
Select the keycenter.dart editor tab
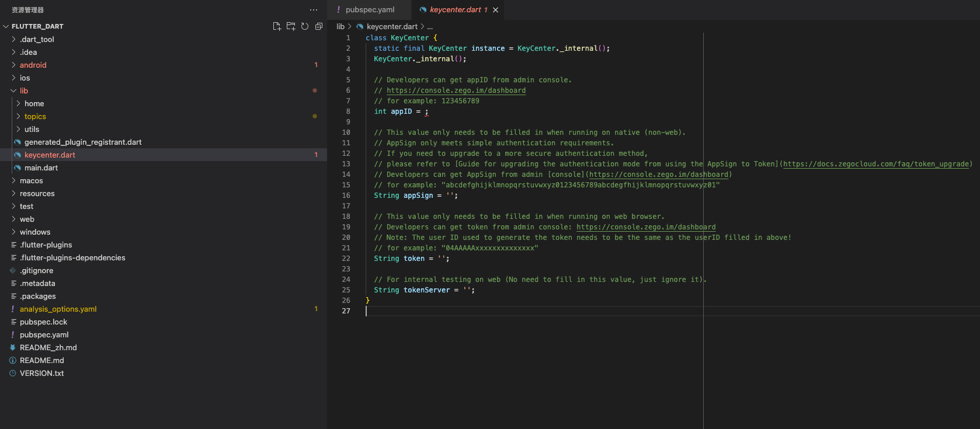click(x=455, y=10)
